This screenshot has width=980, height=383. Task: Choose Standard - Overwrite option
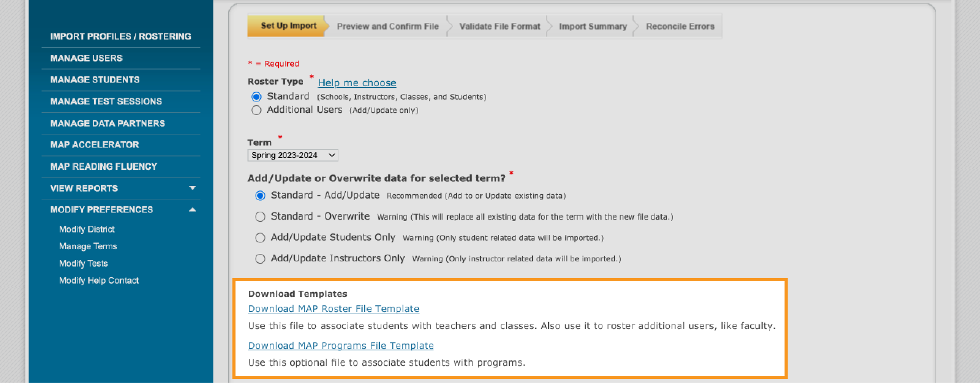tap(260, 217)
